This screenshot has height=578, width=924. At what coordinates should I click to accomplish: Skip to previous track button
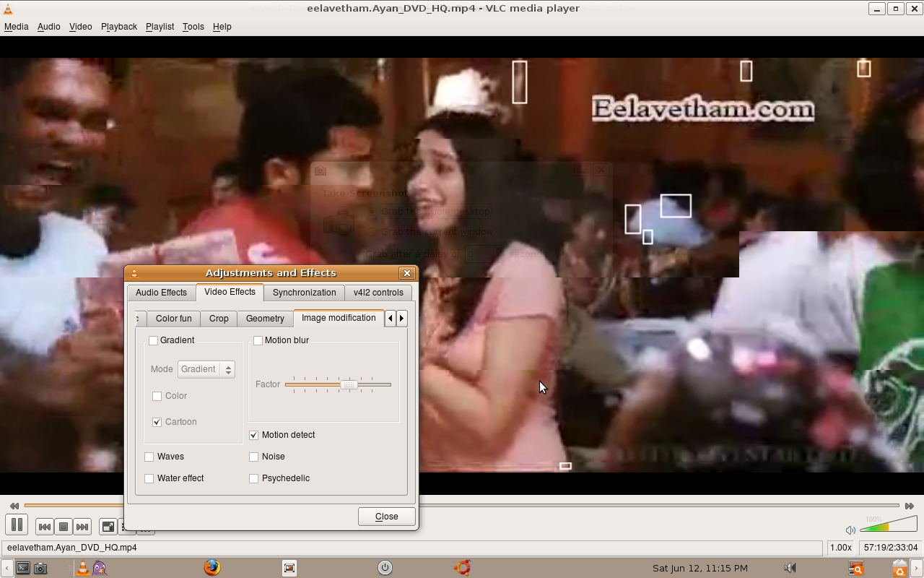tap(44, 527)
